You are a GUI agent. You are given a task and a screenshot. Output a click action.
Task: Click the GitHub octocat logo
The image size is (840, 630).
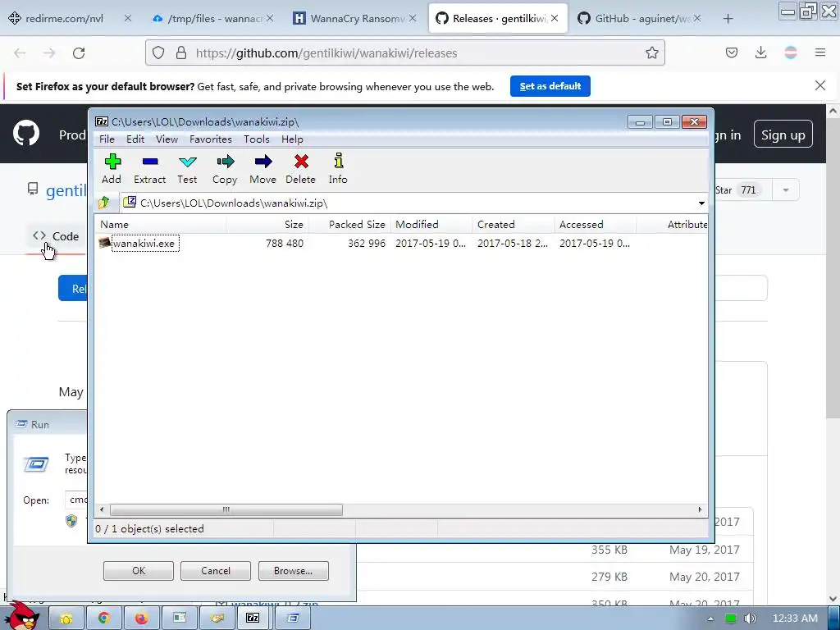click(x=26, y=134)
